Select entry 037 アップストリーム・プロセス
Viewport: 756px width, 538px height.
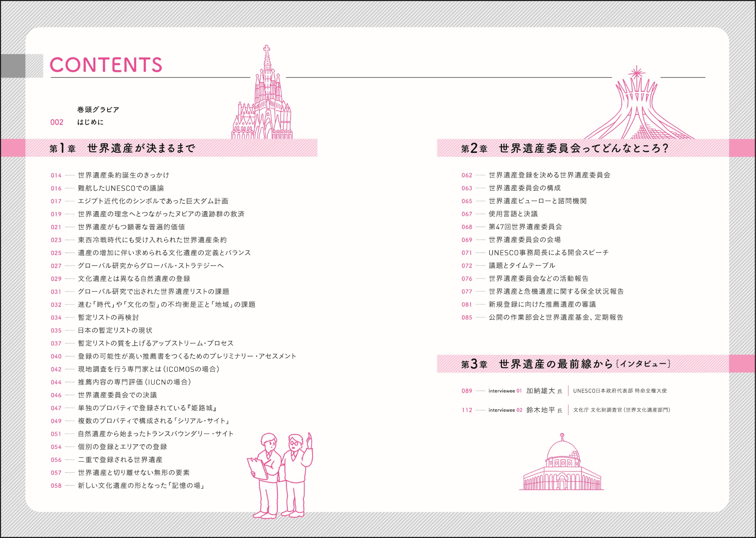coord(142,343)
